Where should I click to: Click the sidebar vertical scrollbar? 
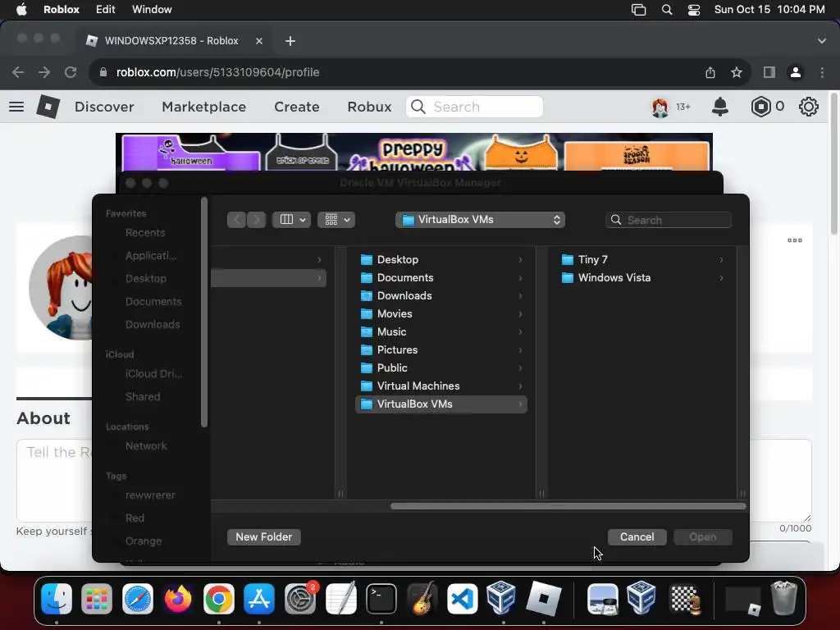click(x=203, y=313)
